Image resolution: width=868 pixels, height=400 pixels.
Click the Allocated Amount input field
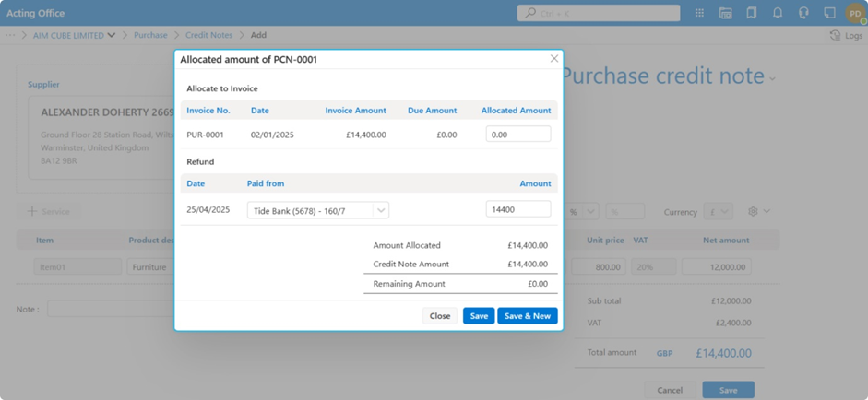tap(517, 135)
